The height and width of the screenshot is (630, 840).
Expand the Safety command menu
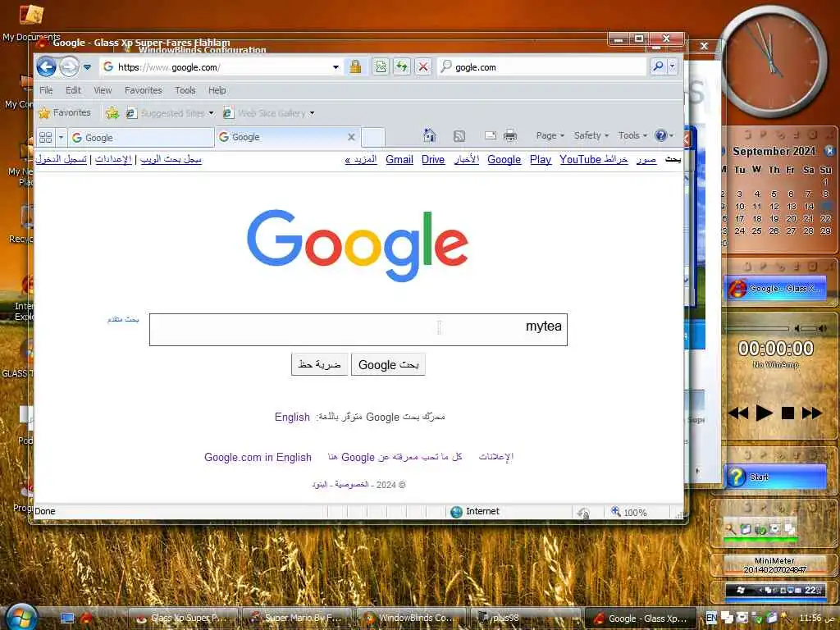click(x=591, y=135)
